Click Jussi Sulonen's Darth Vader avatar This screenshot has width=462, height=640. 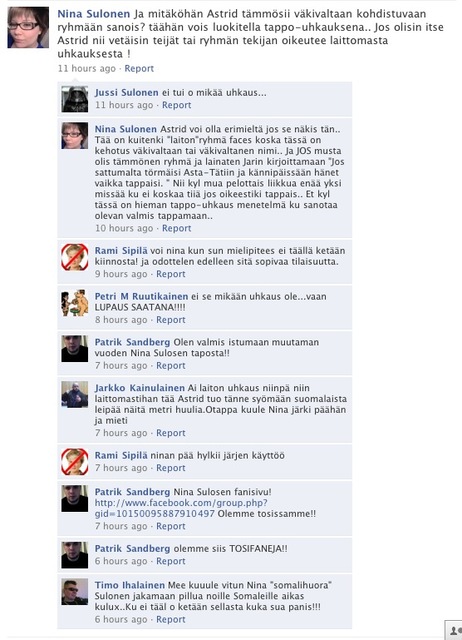pos(75,99)
